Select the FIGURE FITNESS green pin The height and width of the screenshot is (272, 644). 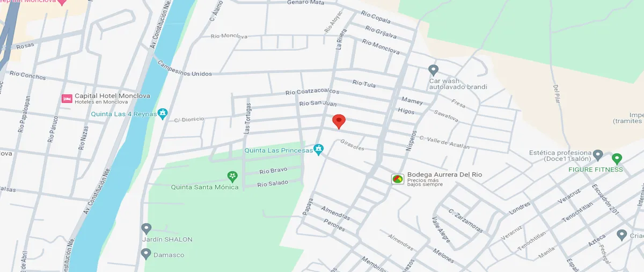click(x=617, y=159)
